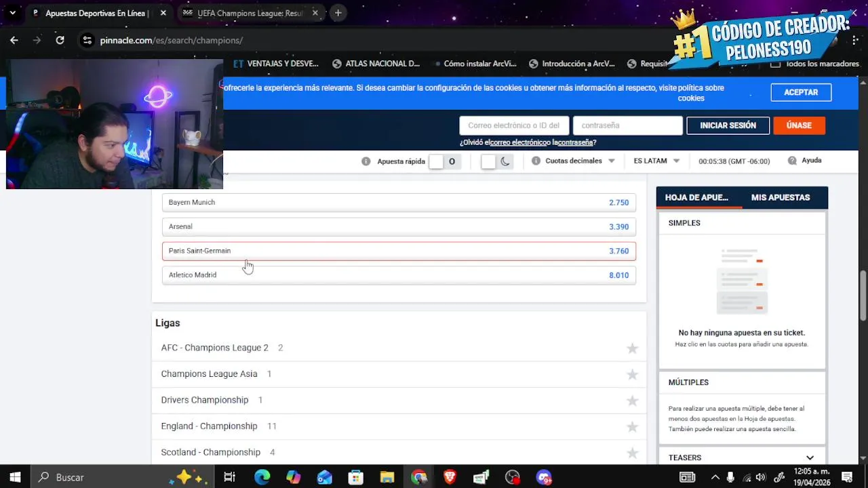
Task: Click the page vertical scrollbar thumb
Action: tap(863, 296)
